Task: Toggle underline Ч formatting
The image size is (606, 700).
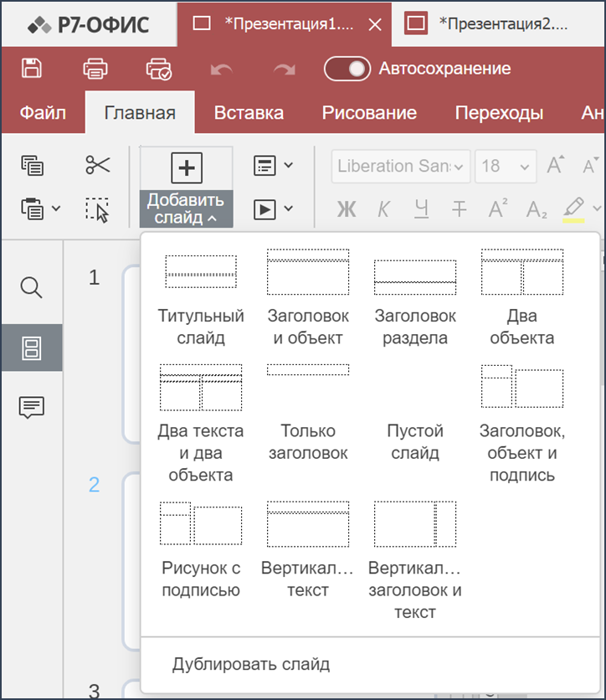Action: point(421,209)
